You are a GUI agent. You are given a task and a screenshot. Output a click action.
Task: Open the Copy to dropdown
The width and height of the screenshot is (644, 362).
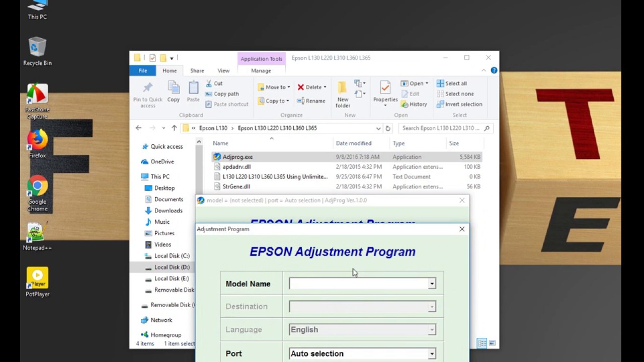(x=274, y=101)
